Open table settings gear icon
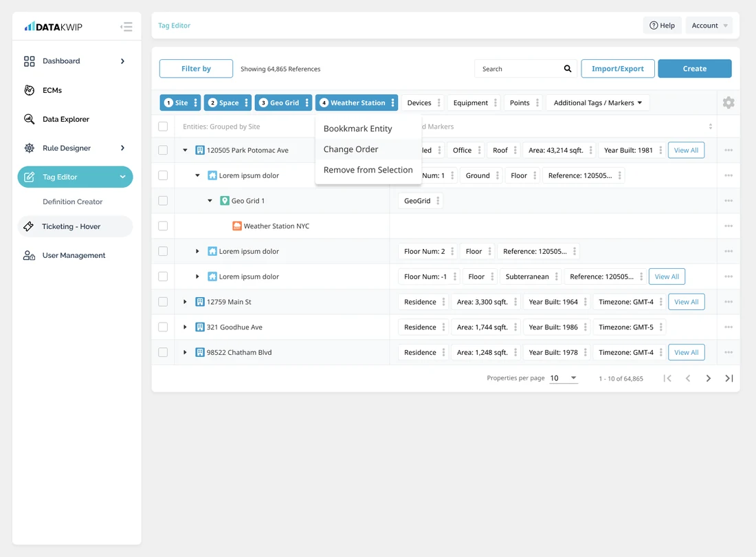 (729, 102)
